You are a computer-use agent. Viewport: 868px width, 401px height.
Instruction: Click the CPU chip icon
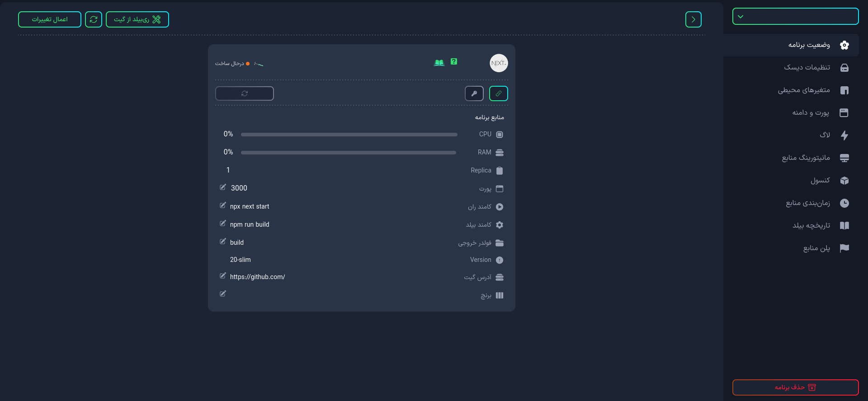tap(500, 135)
